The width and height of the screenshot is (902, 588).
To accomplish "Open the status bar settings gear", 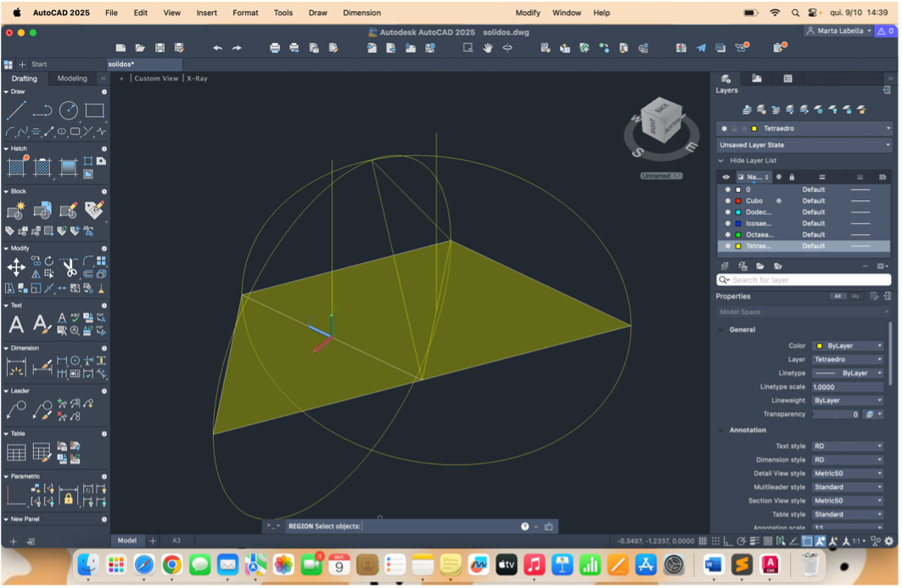I will (889, 542).
